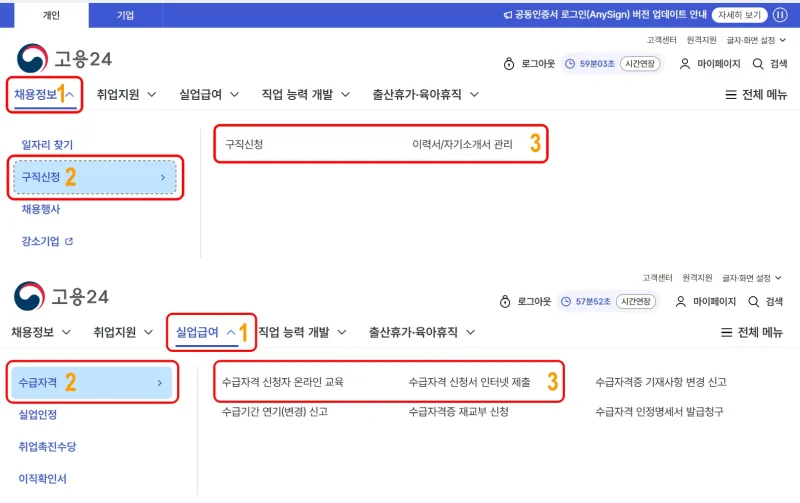Open the 공동인증서 로그인(AnySign) 버전 업데이트 안내 notice
Image resolution: width=800 pixels, height=503 pixels.
point(610,15)
